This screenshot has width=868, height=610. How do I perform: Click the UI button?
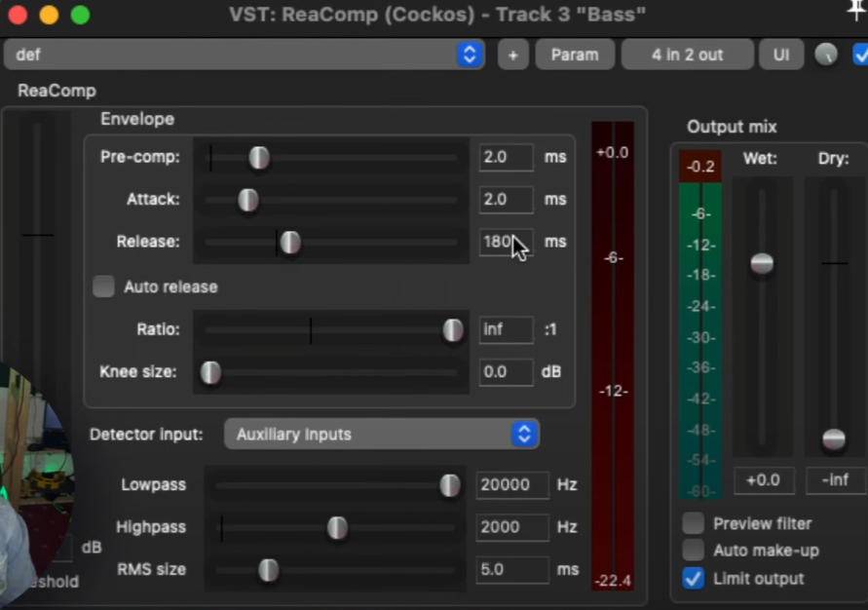coord(781,55)
